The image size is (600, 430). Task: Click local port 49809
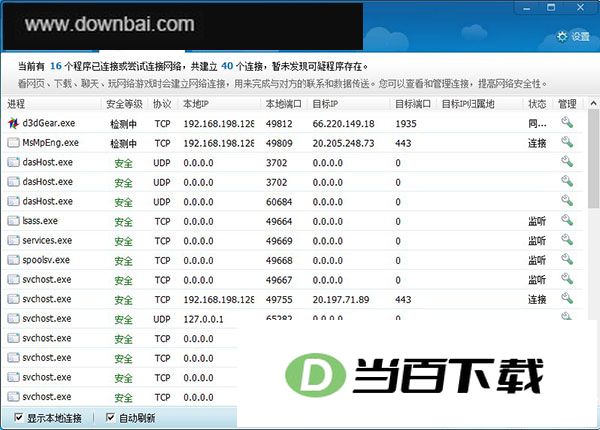point(279,143)
